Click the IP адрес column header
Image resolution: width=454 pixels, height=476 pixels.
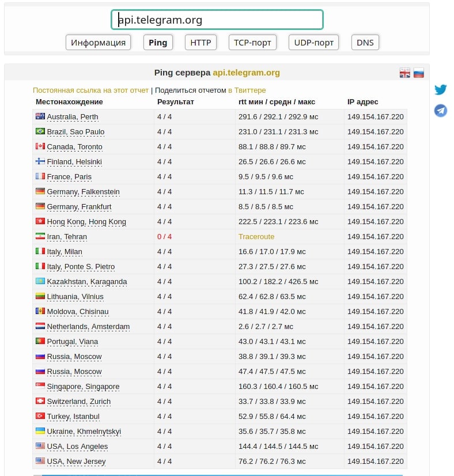(x=362, y=101)
